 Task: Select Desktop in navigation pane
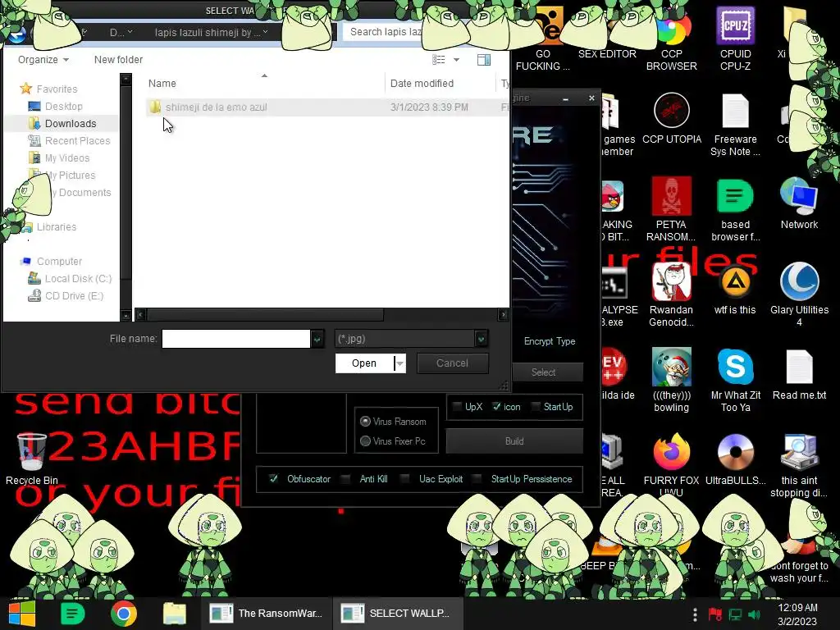[x=63, y=106]
